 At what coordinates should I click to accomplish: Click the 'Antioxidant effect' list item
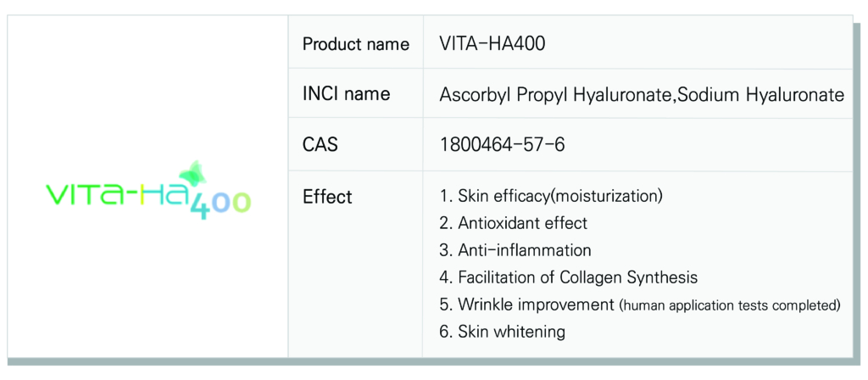pos(514,224)
